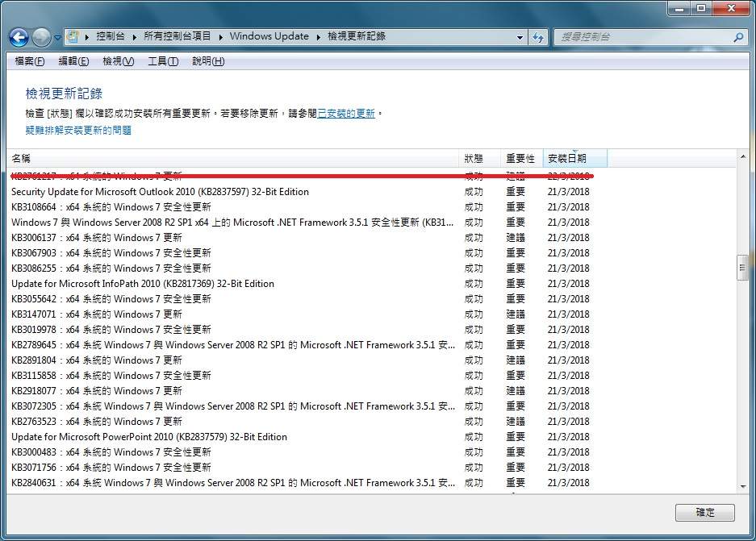The width and height of the screenshot is (756, 541).
Task: Sort by the 狀態 column header
Action: (x=480, y=159)
